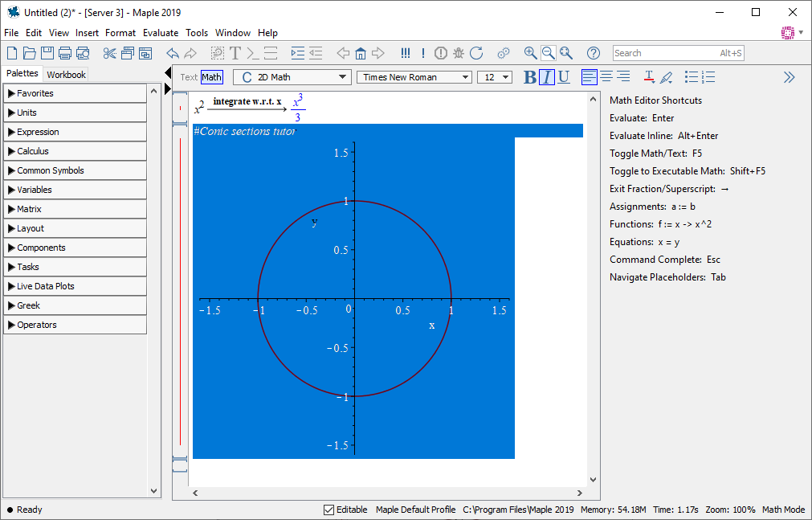The height and width of the screenshot is (520, 812).
Task: Execute the entire worksheet with the triple exclamation icon
Action: [x=406, y=53]
